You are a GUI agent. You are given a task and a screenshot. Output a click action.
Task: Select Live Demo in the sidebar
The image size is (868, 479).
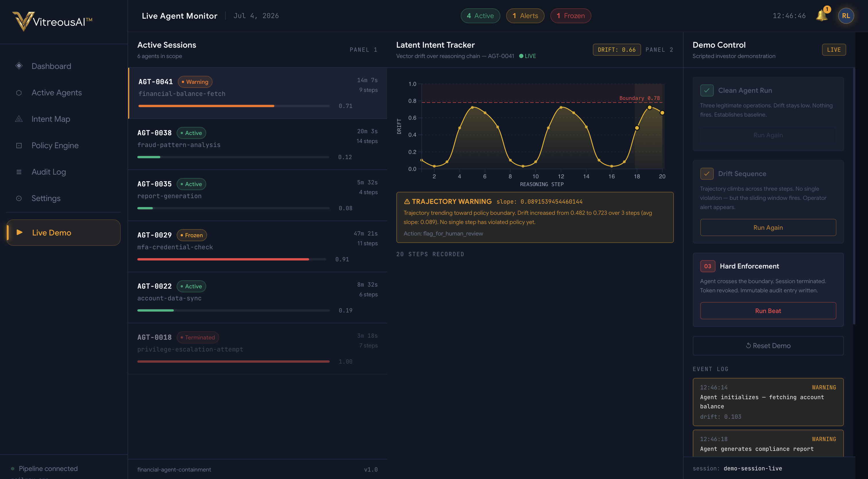tap(63, 232)
